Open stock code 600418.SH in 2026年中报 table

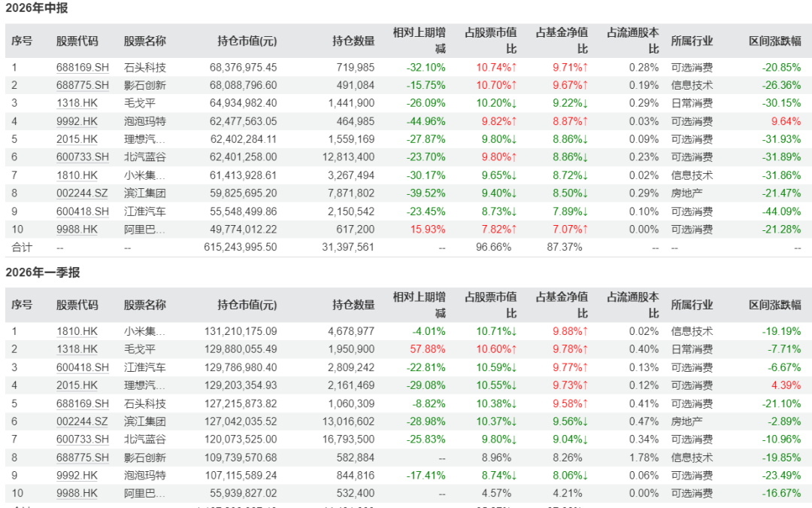coord(83,211)
